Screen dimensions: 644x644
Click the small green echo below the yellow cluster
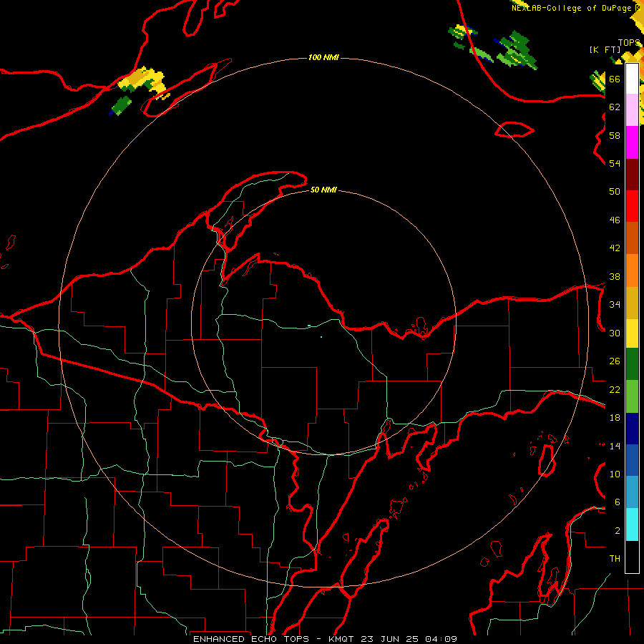tap(121, 106)
